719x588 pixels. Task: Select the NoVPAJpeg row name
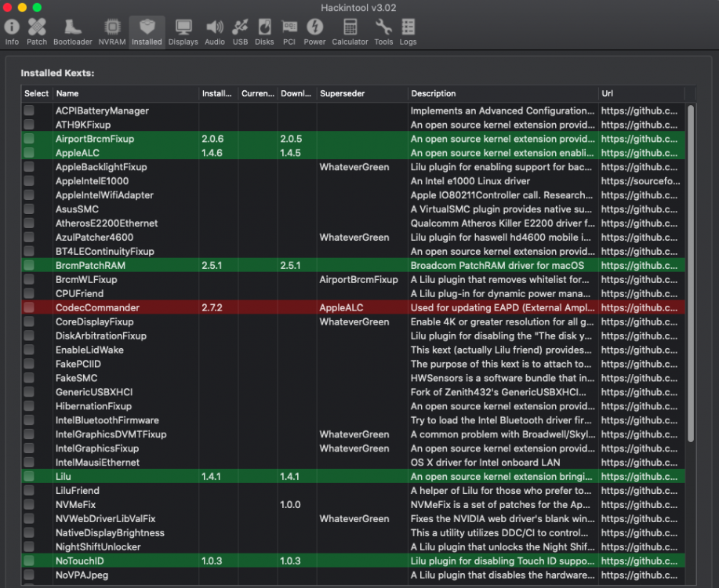tap(82, 575)
